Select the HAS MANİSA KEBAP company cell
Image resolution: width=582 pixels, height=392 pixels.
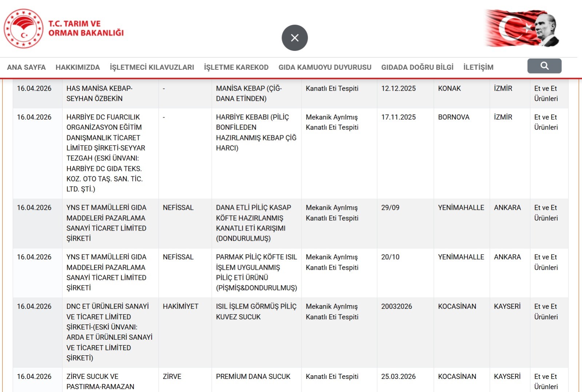99,93
